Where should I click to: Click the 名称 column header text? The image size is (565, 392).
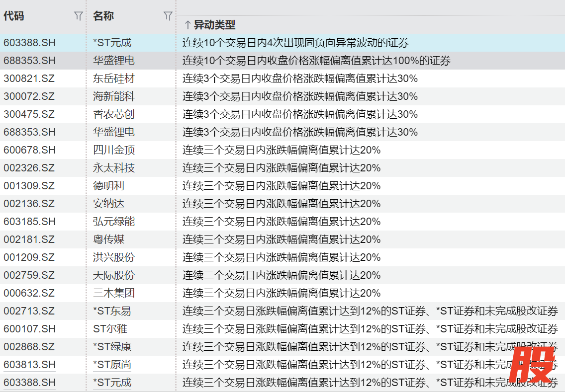[x=103, y=16]
